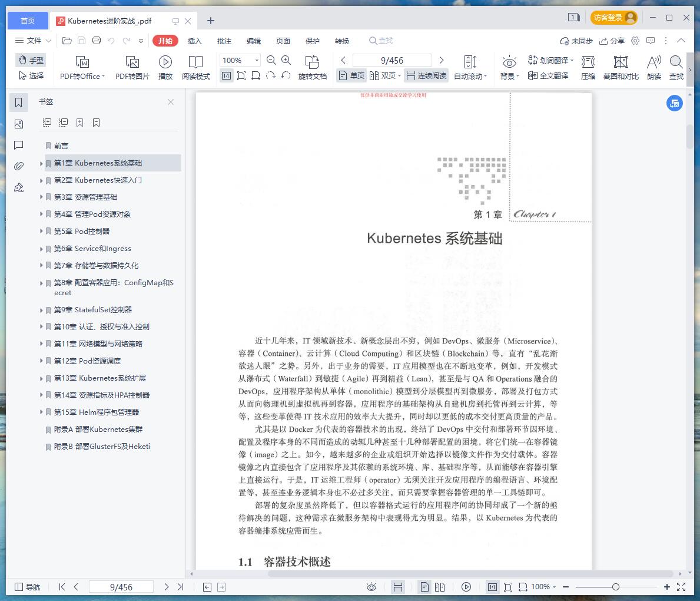Click fullscreen icon in bottom right
This screenshot has width=700, height=601.
(681, 587)
